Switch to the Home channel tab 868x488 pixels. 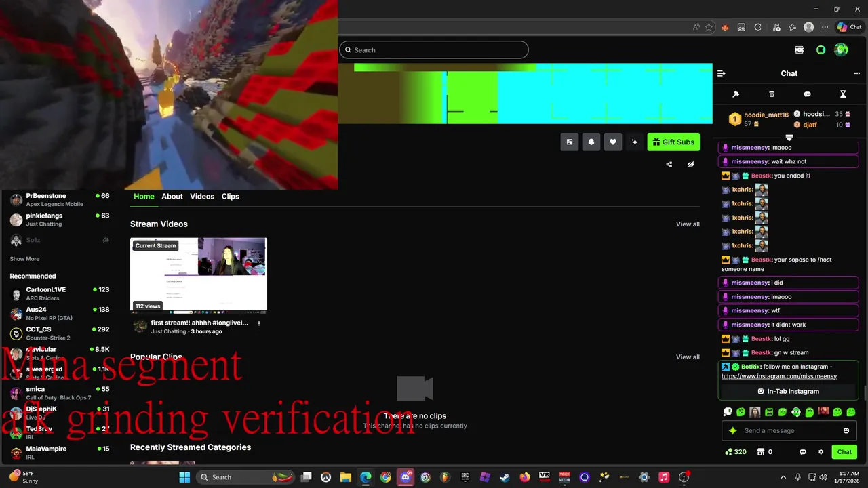pyautogui.click(x=144, y=196)
